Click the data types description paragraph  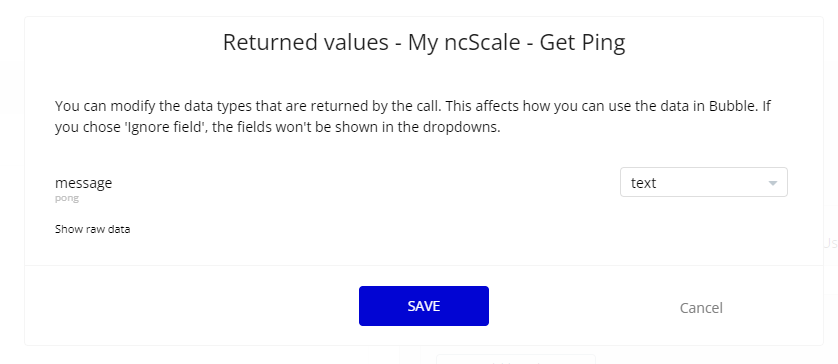pos(413,117)
